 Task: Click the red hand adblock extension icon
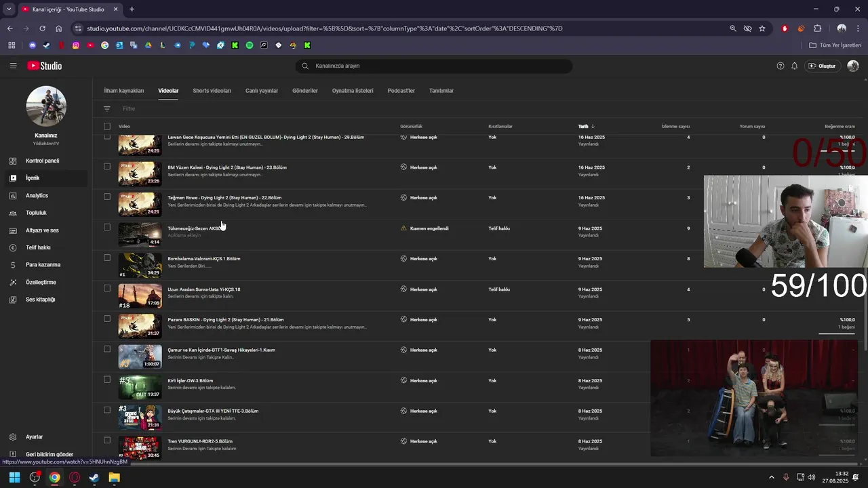pyautogui.click(x=785, y=28)
